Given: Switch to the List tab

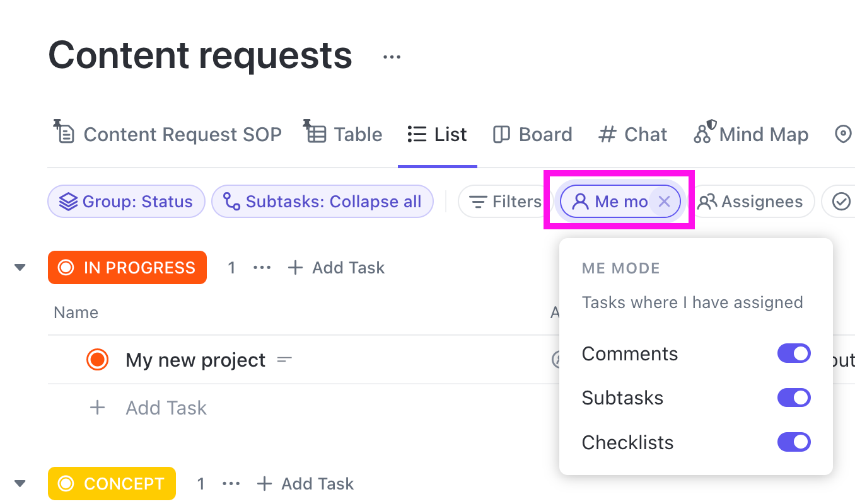Looking at the screenshot, I should (437, 134).
